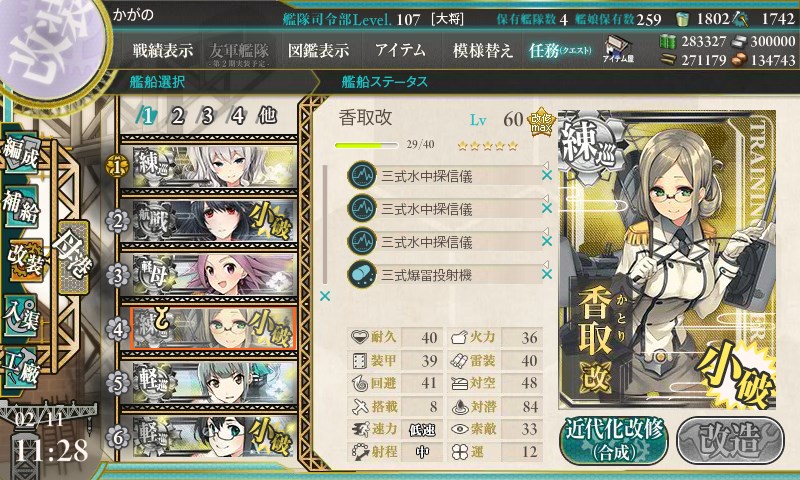800x480 pixels.
Task: Click the 改造 remodel button
Action: [x=730, y=440]
